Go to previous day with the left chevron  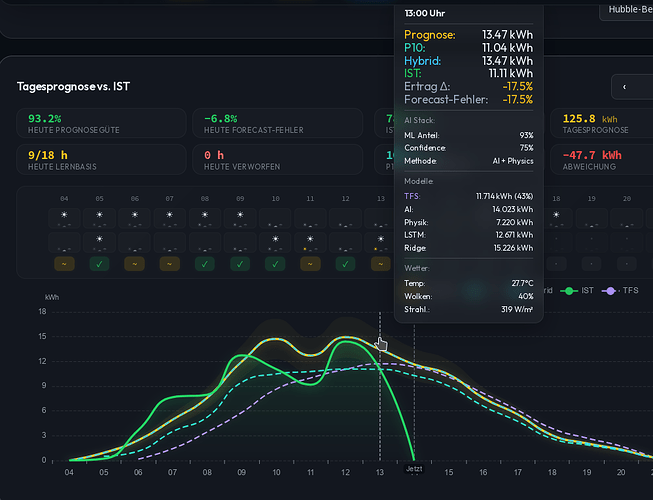click(x=624, y=87)
